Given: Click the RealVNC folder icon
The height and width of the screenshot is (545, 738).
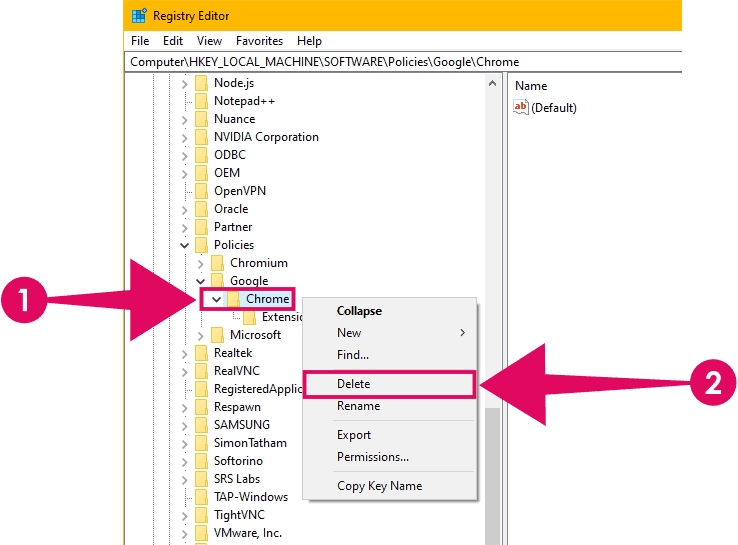Looking at the screenshot, I should [x=201, y=371].
